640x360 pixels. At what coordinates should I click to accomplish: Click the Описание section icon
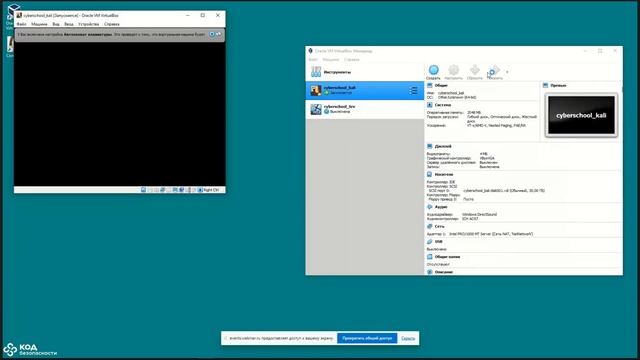click(x=430, y=271)
